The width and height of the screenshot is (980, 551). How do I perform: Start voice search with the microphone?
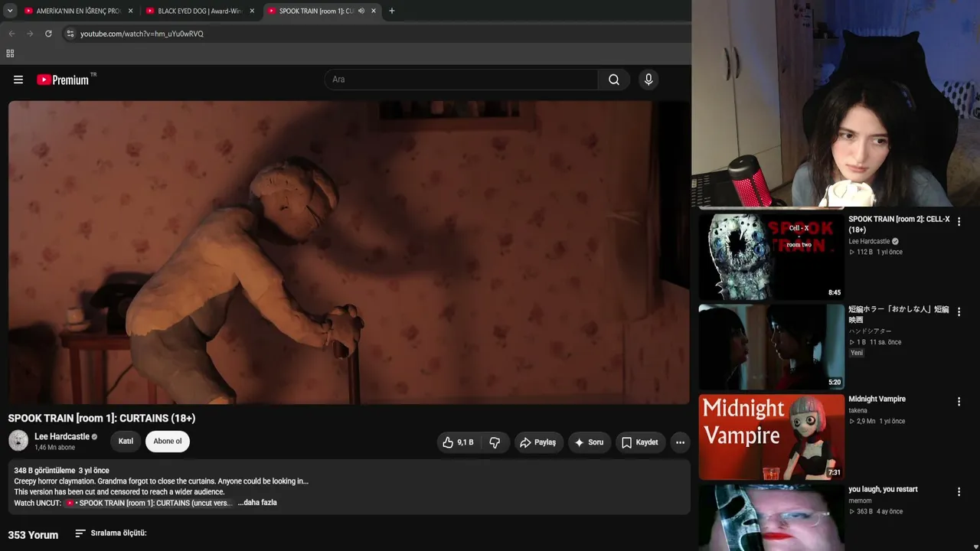coord(648,80)
